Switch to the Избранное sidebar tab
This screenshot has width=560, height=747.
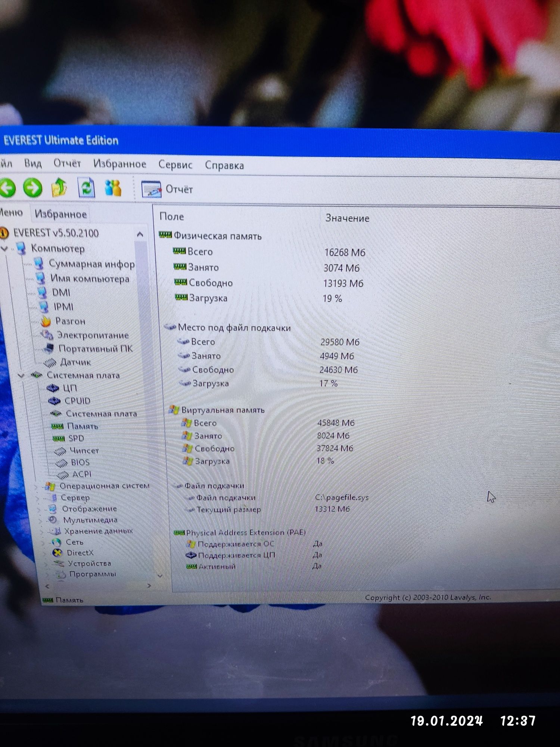[x=60, y=214]
